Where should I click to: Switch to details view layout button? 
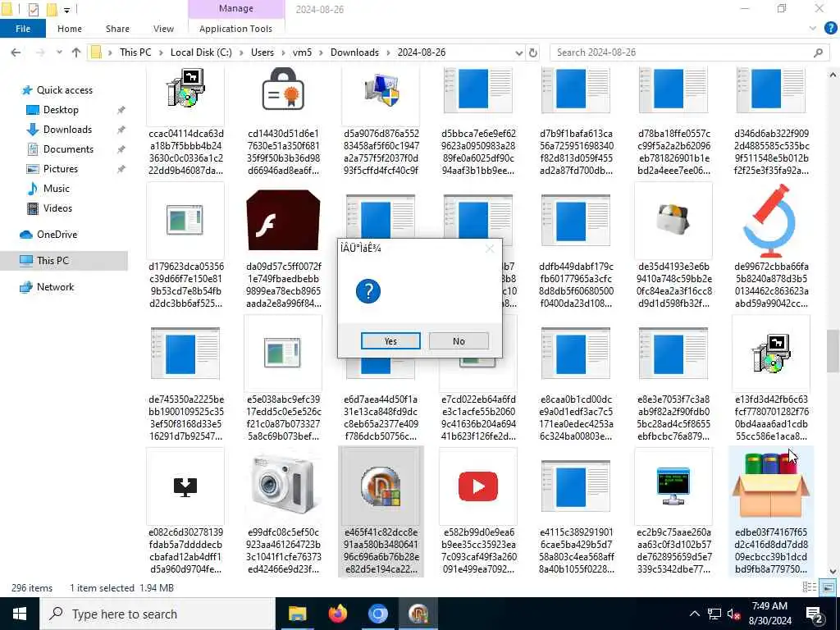(x=809, y=587)
